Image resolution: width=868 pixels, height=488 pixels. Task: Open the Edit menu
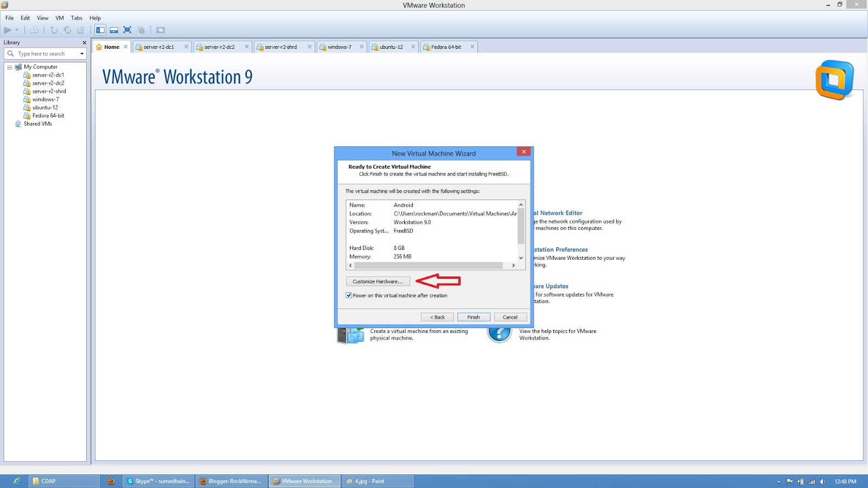[x=25, y=18]
